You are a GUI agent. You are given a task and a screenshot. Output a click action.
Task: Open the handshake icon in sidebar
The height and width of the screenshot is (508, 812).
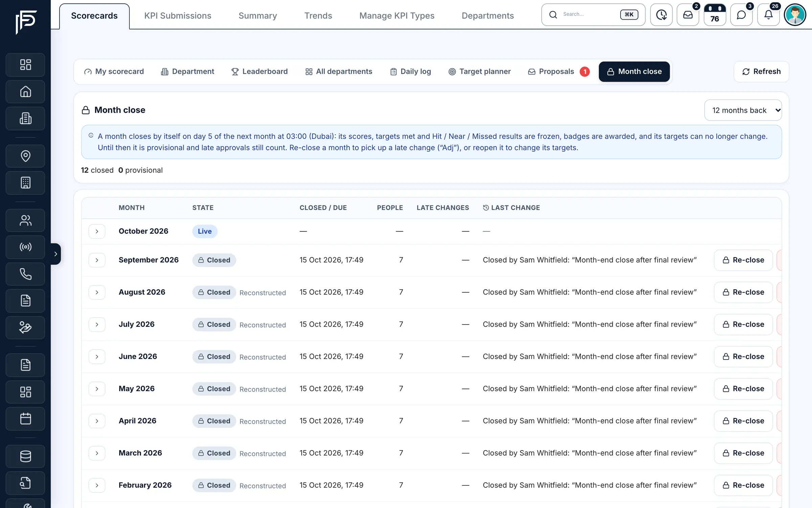pyautogui.click(x=25, y=327)
